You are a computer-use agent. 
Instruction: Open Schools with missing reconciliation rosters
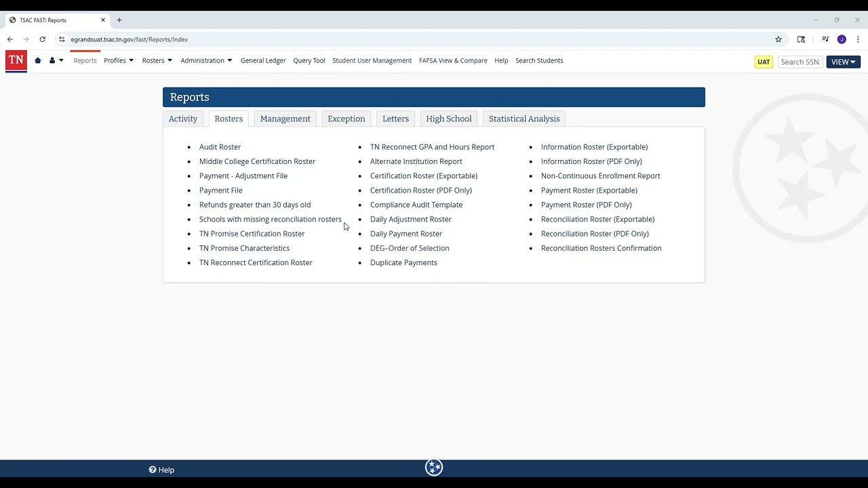271,219
